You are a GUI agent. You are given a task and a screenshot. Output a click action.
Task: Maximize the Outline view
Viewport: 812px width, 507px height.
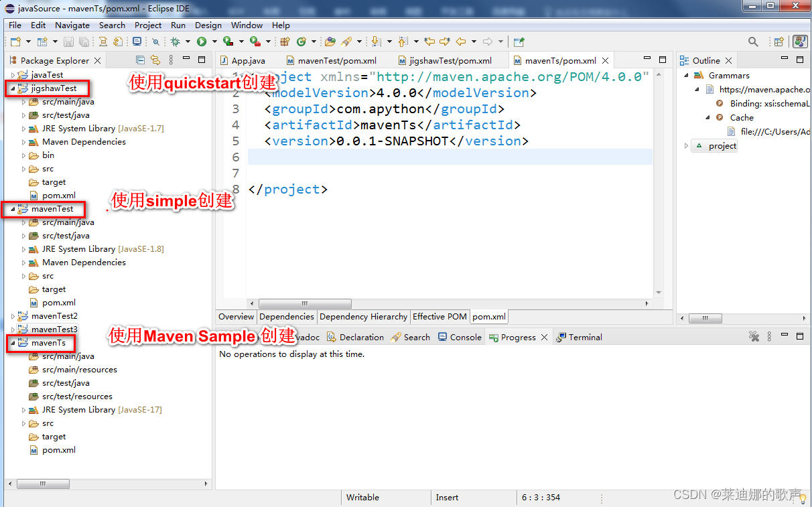pyautogui.click(x=800, y=60)
